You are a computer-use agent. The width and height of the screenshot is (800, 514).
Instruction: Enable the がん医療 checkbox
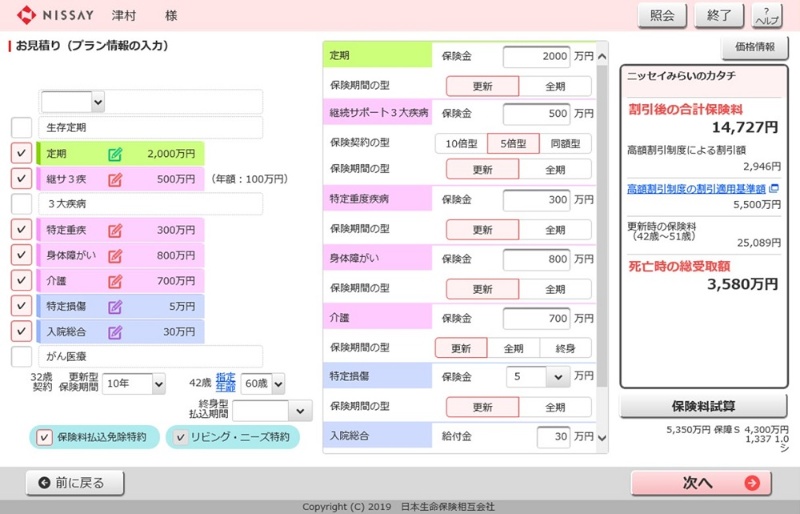21,357
